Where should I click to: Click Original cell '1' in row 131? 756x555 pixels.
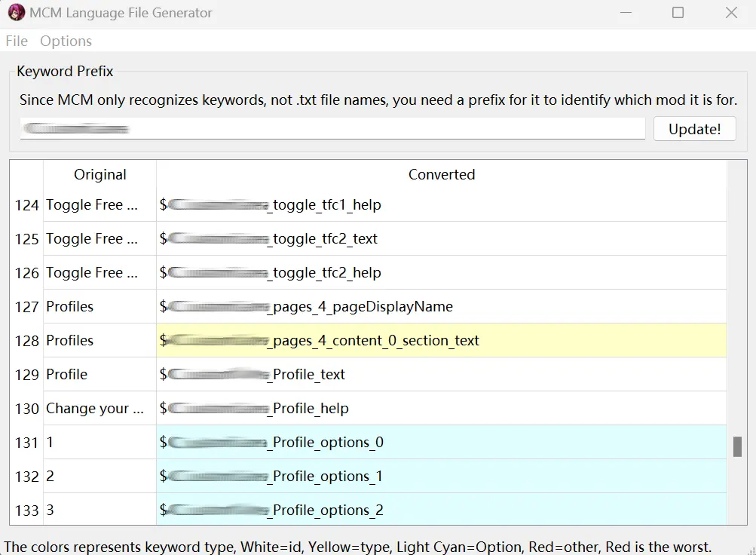[99, 442]
